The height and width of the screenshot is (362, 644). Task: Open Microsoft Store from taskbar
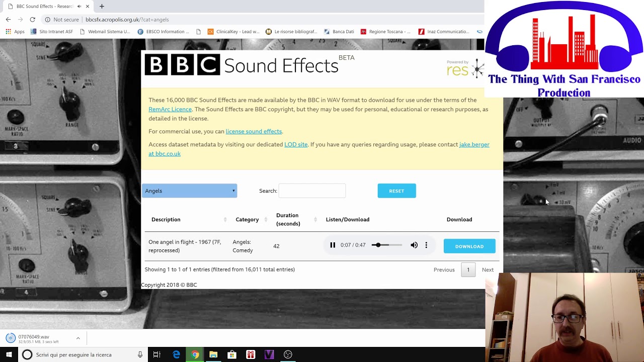point(232,354)
